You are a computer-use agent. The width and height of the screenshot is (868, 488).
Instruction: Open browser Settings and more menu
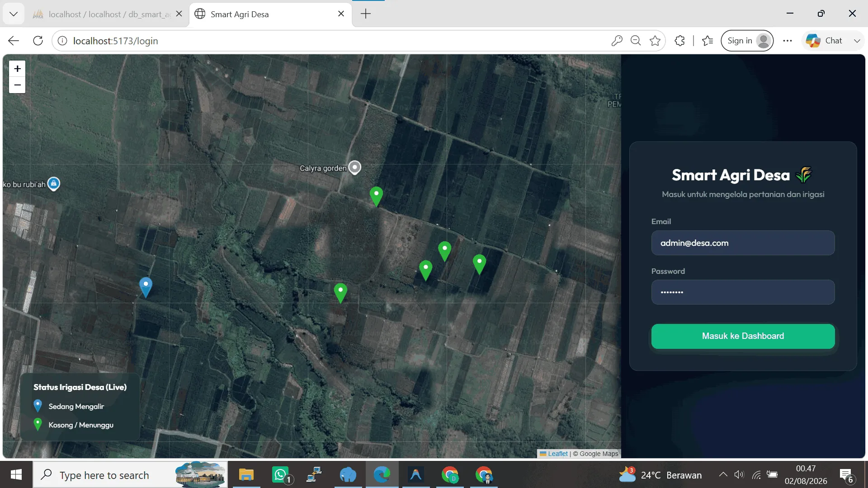tap(788, 41)
